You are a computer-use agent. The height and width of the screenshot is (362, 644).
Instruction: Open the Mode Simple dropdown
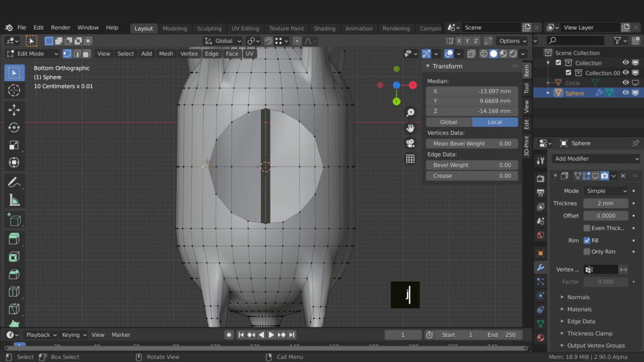(x=605, y=191)
